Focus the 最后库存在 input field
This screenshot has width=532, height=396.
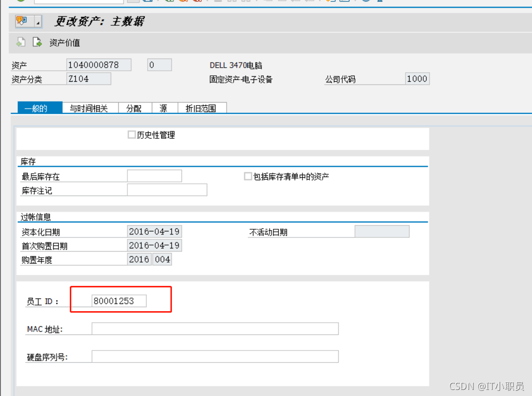click(154, 176)
